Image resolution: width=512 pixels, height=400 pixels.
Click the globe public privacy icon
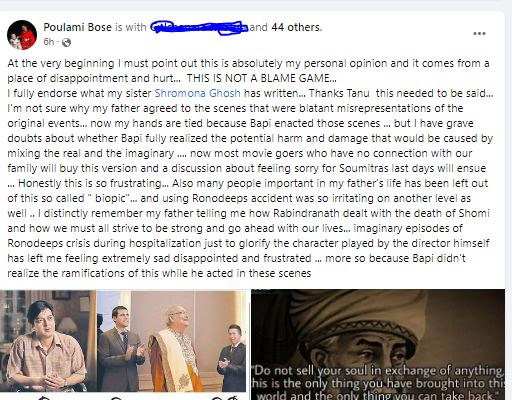[66, 42]
